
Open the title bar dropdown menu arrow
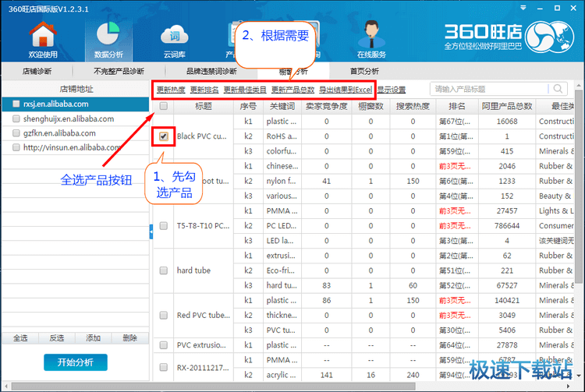[523, 8]
